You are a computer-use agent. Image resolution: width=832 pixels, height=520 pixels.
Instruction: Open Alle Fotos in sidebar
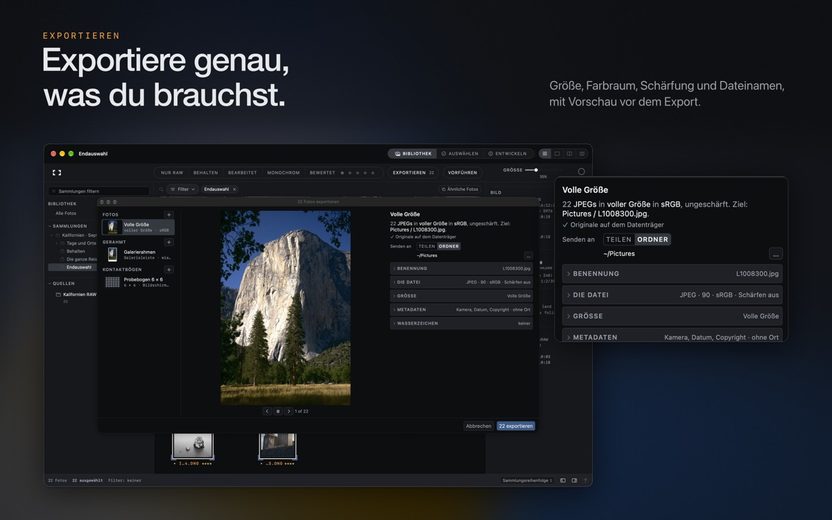pyautogui.click(x=66, y=213)
